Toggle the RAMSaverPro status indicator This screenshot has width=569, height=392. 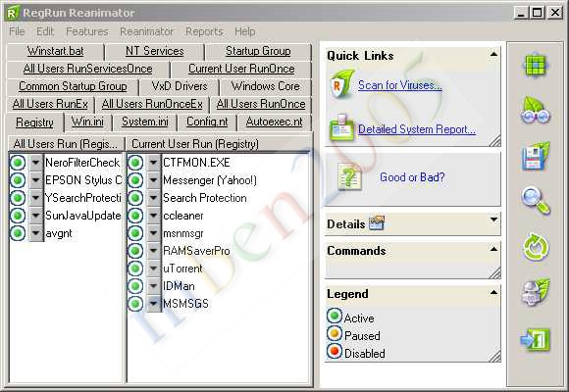click(135, 251)
